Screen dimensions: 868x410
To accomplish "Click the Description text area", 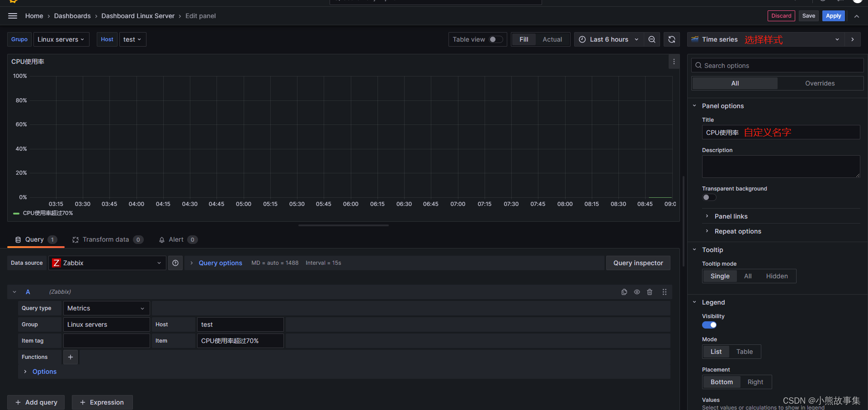I will 781,167.
